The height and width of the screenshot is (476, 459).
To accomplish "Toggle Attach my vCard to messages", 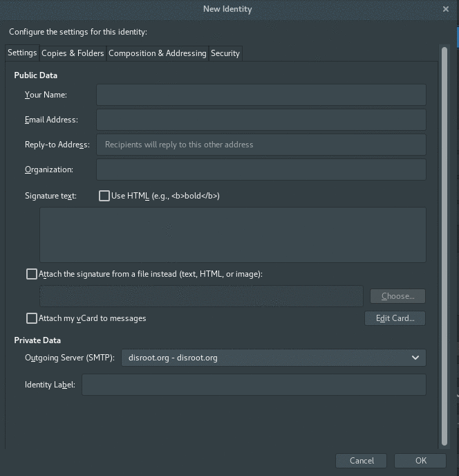I will coord(32,318).
